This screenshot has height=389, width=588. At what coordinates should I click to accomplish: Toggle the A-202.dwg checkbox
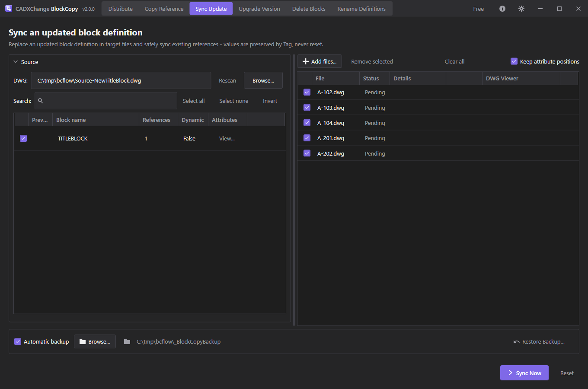[x=307, y=153]
